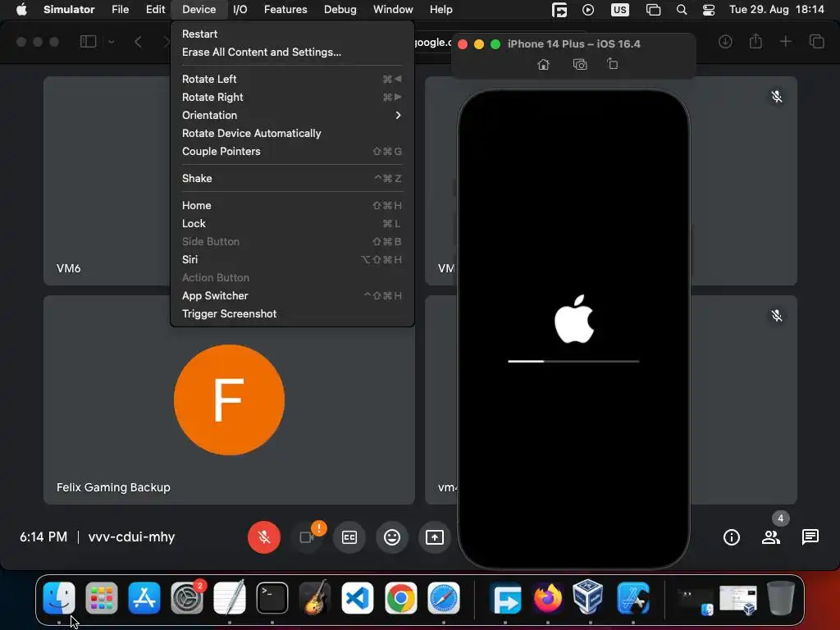Choose Trigger Screenshot menu item
Screen dimensions: 840x630
[x=292, y=314]
